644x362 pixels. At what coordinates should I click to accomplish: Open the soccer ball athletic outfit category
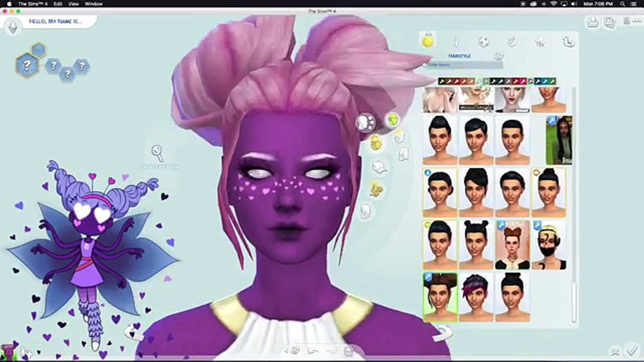[x=484, y=42]
